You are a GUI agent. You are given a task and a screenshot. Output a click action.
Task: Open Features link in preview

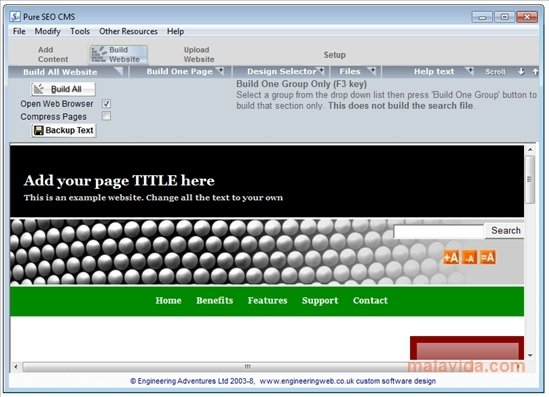tap(267, 300)
